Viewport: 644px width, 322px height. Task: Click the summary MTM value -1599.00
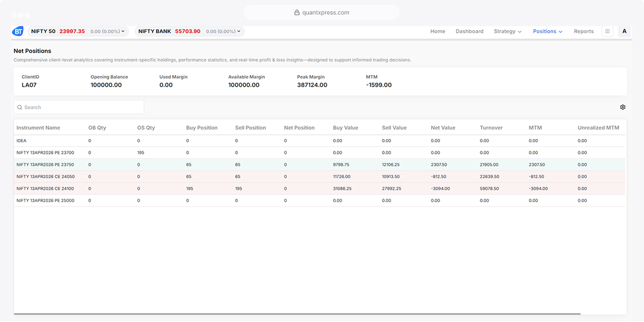coord(379,85)
